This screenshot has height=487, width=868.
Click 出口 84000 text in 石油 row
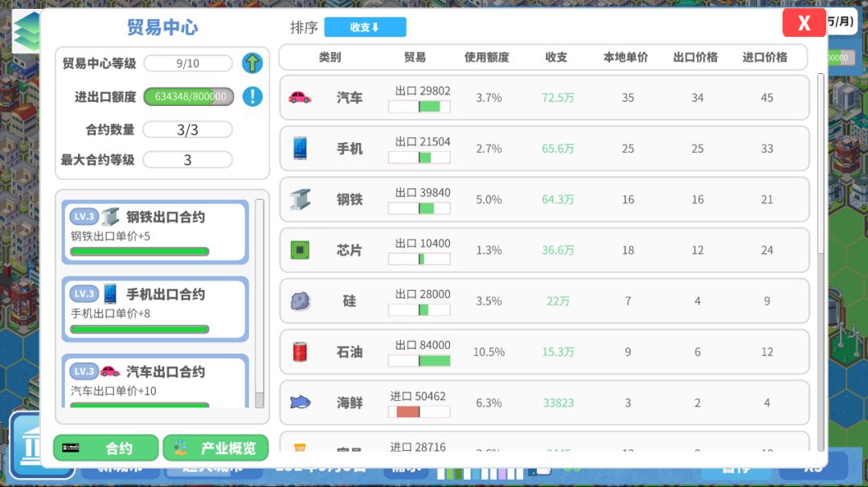(423, 345)
